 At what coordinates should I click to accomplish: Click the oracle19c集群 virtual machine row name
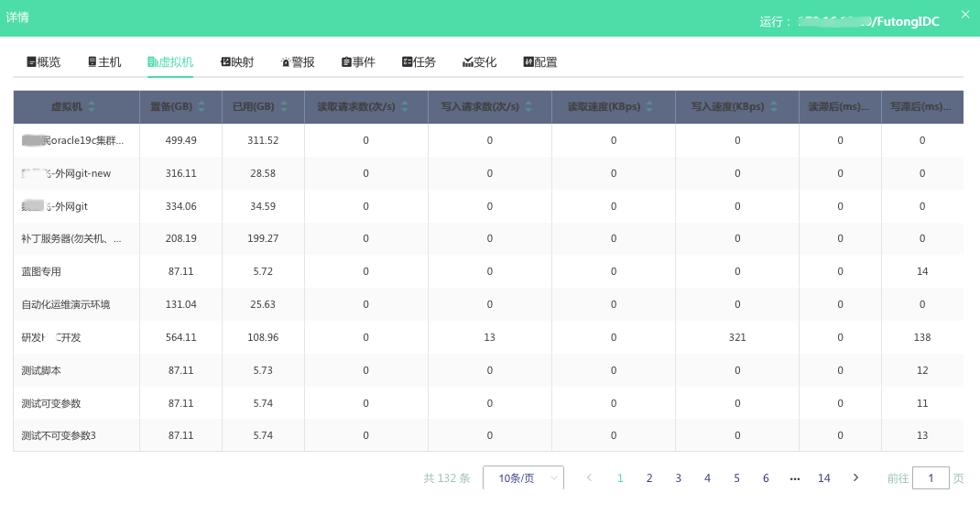72,140
